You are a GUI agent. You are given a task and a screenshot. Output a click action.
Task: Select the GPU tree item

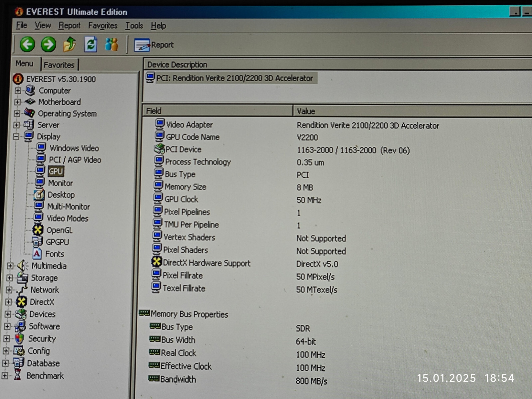(x=56, y=171)
